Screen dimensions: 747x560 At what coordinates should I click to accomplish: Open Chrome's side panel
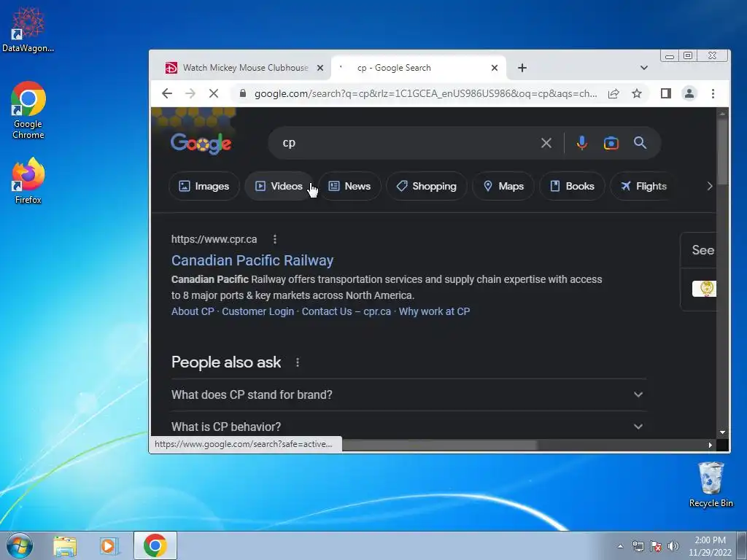(666, 93)
